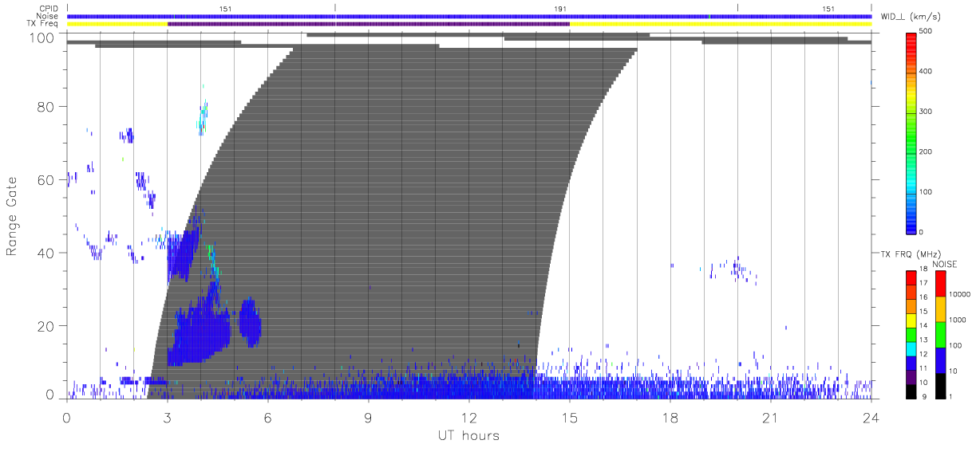Click the UT hours axis title
This screenshot has width=980, height=452.
tap(468, 435)
